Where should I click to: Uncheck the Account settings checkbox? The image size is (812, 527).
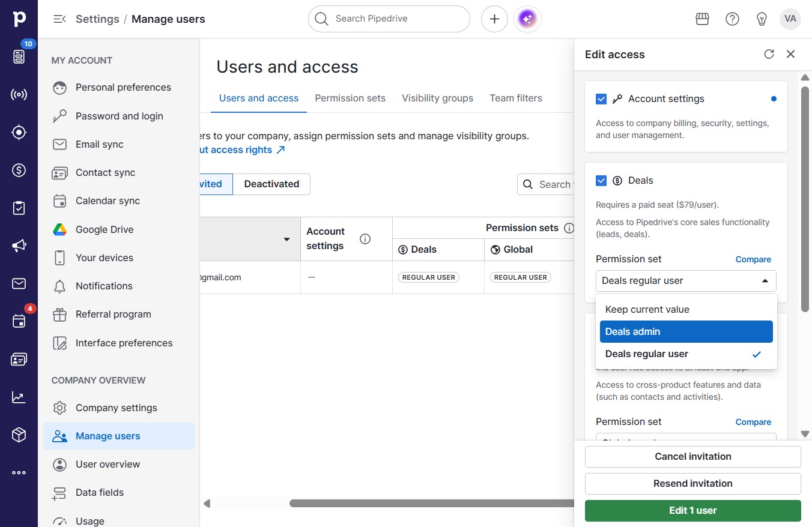[x=601, y=99]
